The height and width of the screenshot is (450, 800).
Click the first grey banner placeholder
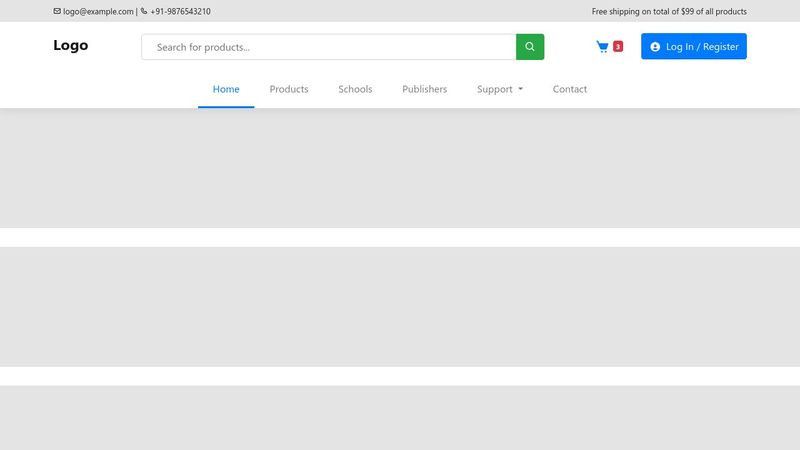[400, 168]
